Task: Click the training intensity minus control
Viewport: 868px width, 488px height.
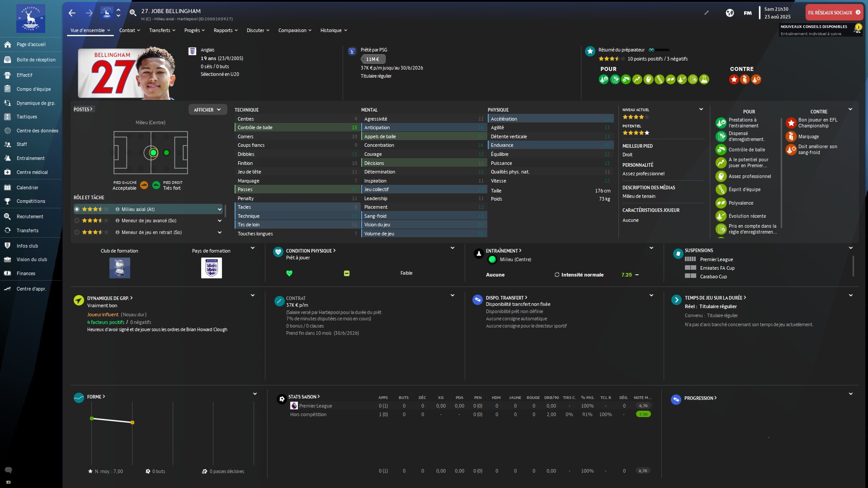Action: (637, 275)
